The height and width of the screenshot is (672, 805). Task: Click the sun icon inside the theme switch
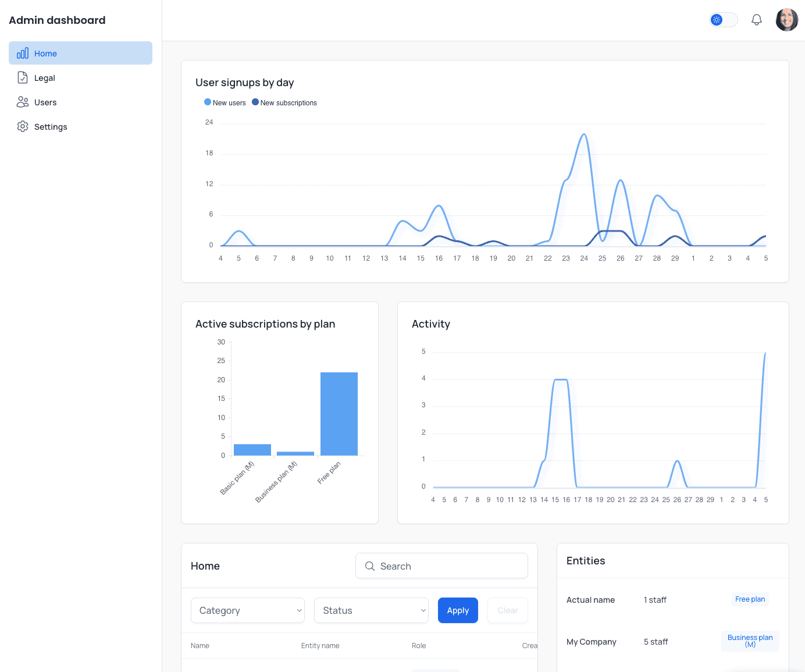[x=716, y=19]
